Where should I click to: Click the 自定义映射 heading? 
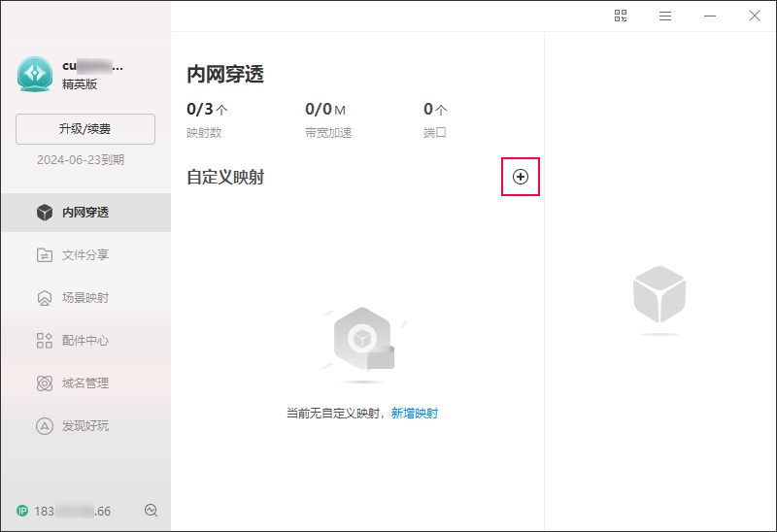(225, 177)
